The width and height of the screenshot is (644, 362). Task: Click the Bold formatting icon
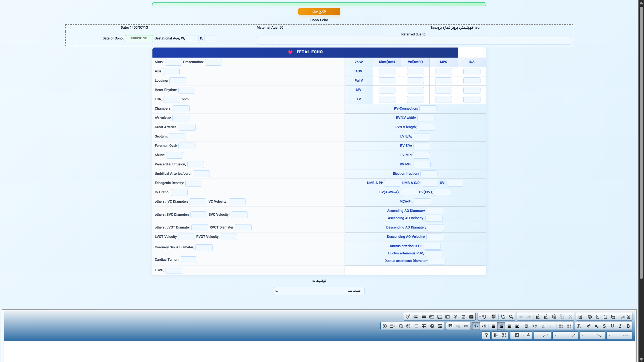pos(628,326)
